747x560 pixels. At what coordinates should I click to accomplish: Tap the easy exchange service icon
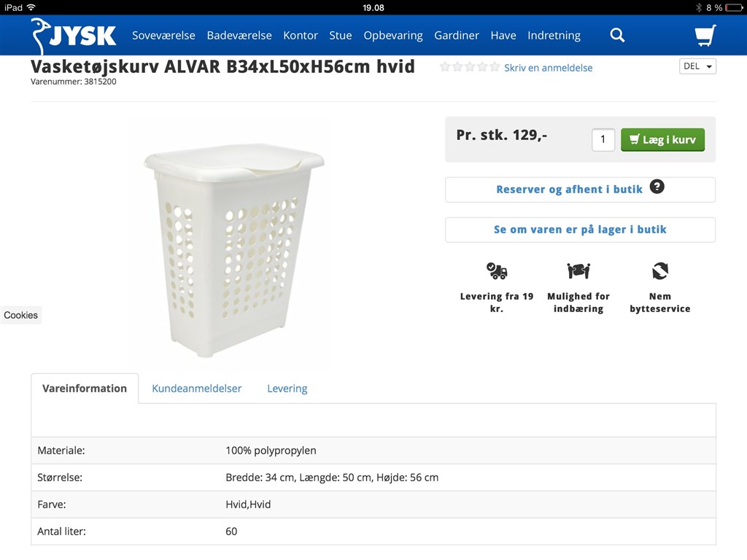660,271
